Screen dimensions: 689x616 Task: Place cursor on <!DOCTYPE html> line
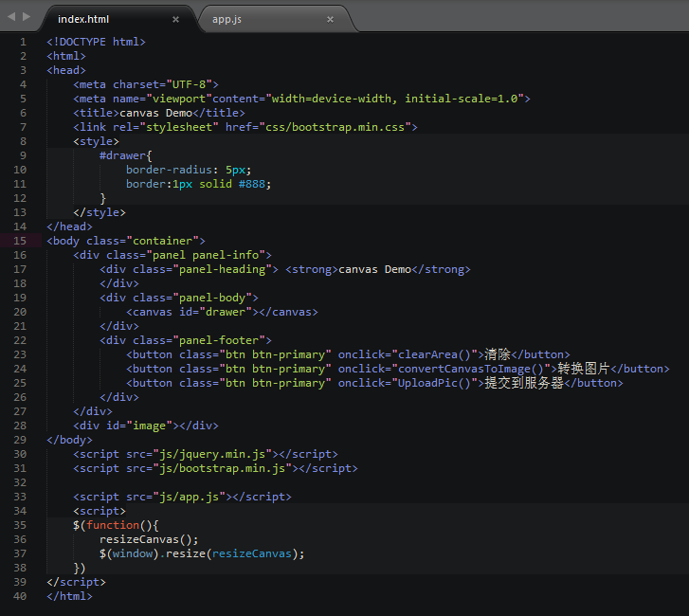click(96, 42)
